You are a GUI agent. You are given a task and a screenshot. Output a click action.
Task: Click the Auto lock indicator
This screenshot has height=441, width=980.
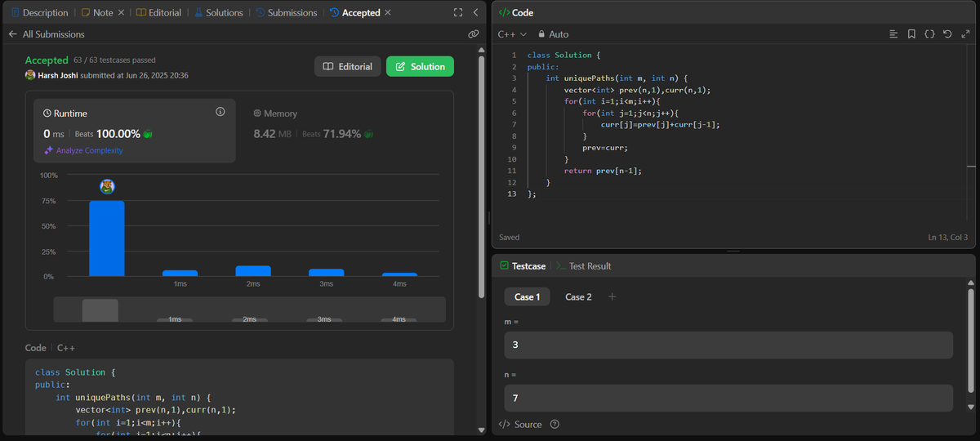point(553,34)
